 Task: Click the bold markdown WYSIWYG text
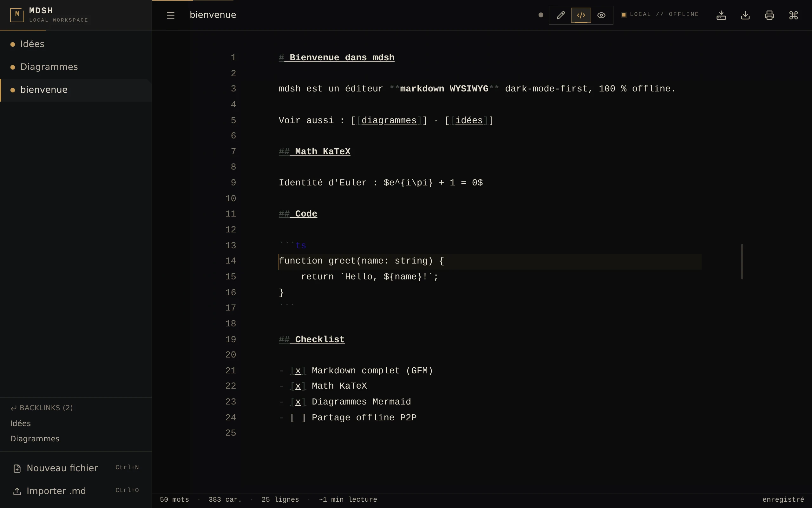444,89
